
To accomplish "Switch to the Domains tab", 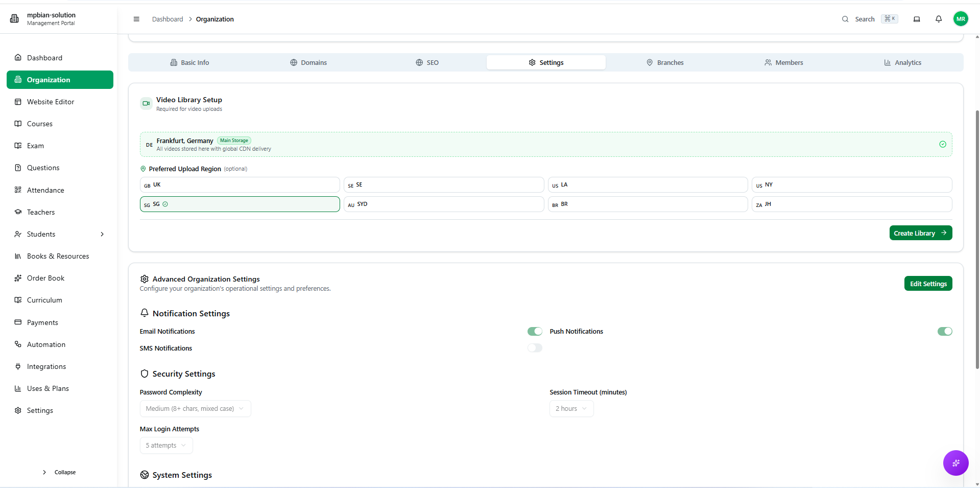I will [x=308, y=62].
